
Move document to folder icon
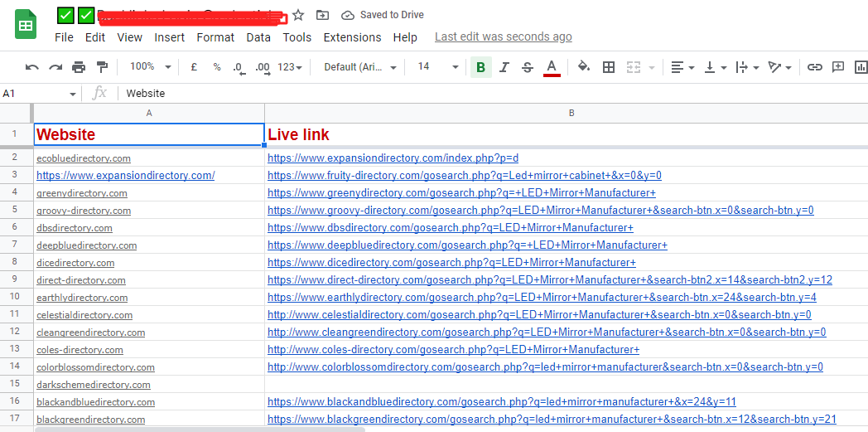click(322, 15)
